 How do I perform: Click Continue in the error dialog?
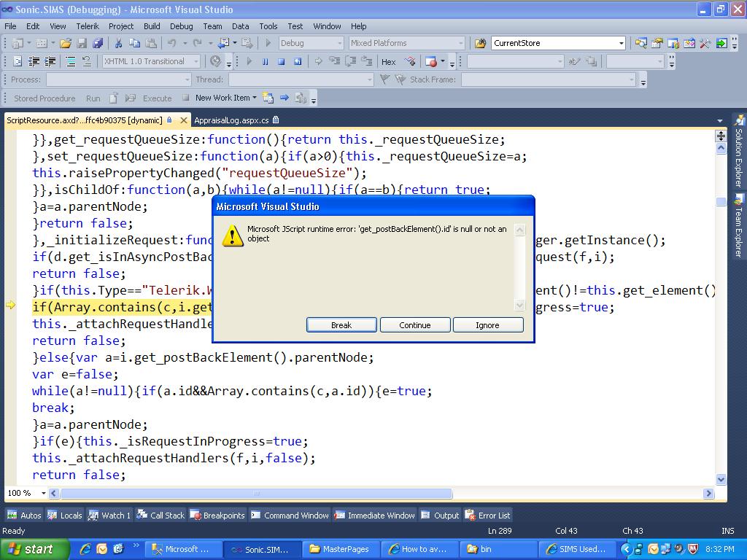pyautogui.click(x=415, y=325)
